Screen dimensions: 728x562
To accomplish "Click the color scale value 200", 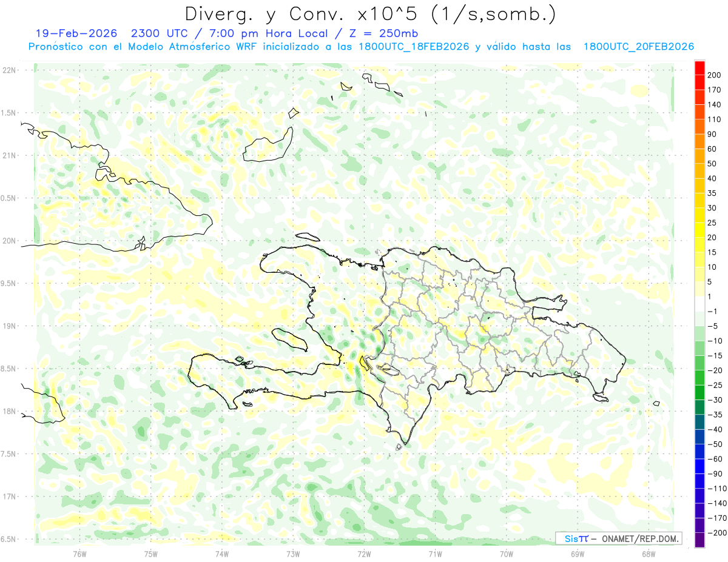I will 715,75.
